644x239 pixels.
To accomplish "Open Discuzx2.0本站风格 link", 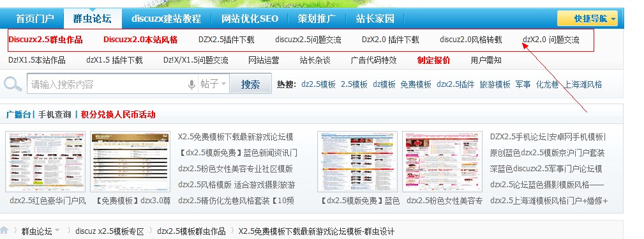I will click(140, 40).
